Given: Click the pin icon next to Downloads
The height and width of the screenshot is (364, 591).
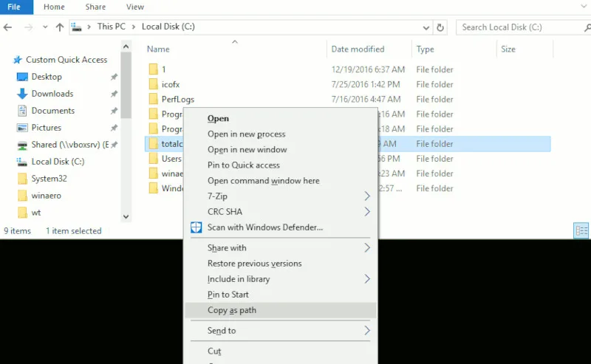Looking at the screenshot, I should tap(114, 94).
